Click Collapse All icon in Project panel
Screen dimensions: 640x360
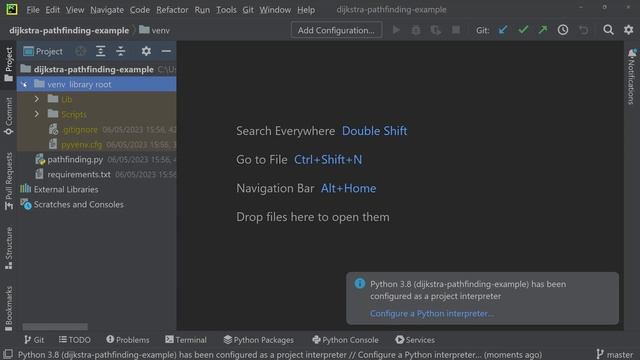coord(120,51)
